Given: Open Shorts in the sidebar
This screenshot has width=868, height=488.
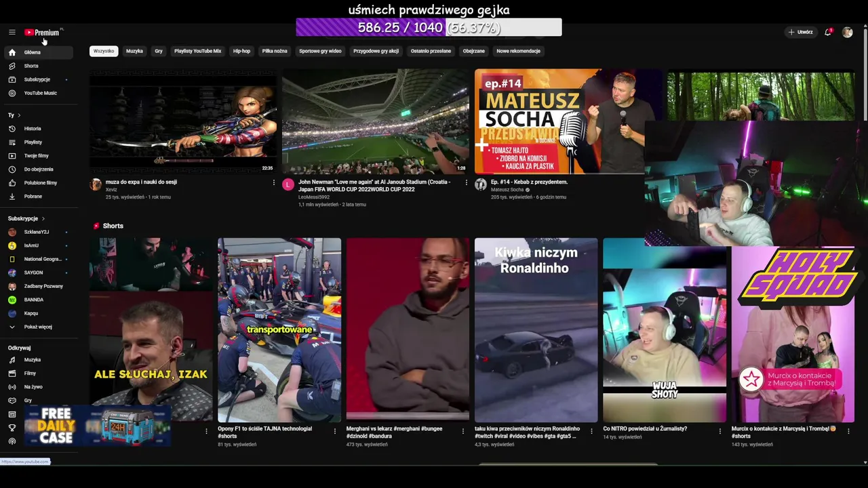Looking at the screenshot, I should tap(39, 66).
